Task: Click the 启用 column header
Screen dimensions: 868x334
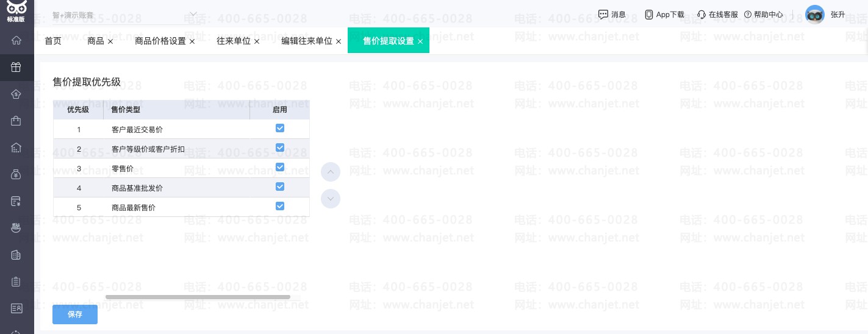Action: (280, 110)
